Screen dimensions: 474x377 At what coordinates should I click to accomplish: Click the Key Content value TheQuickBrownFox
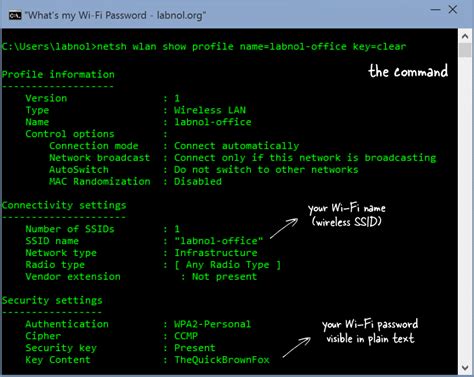click(222, 360)
